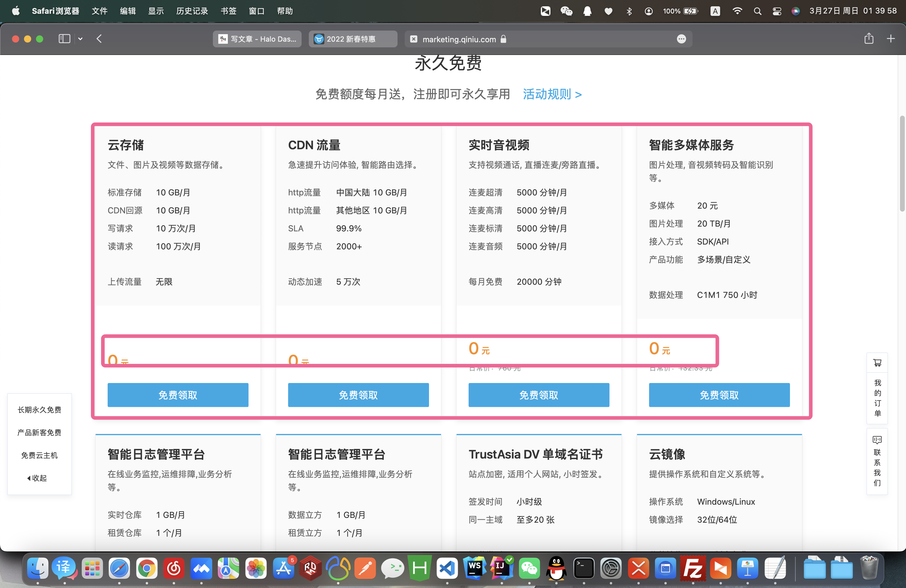Activate Siri from the menu bar
Screen dimensions: 906x588
[x=796, y=11]
